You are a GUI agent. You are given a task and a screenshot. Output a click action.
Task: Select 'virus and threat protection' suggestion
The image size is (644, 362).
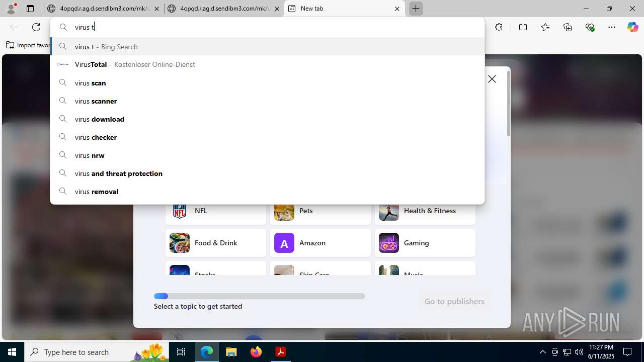pos(268,173)
